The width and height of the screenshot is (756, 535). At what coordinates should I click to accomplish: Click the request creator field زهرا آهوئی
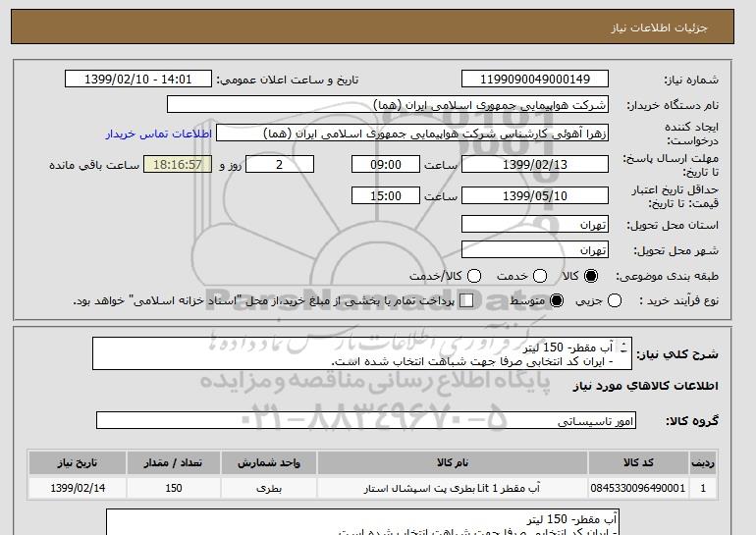click(412, 134)
